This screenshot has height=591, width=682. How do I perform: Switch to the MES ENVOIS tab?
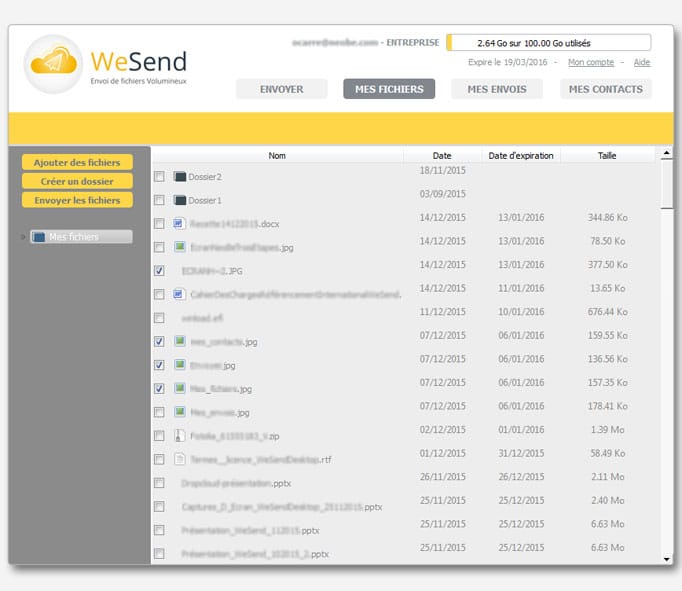click(x=496, y=89)
